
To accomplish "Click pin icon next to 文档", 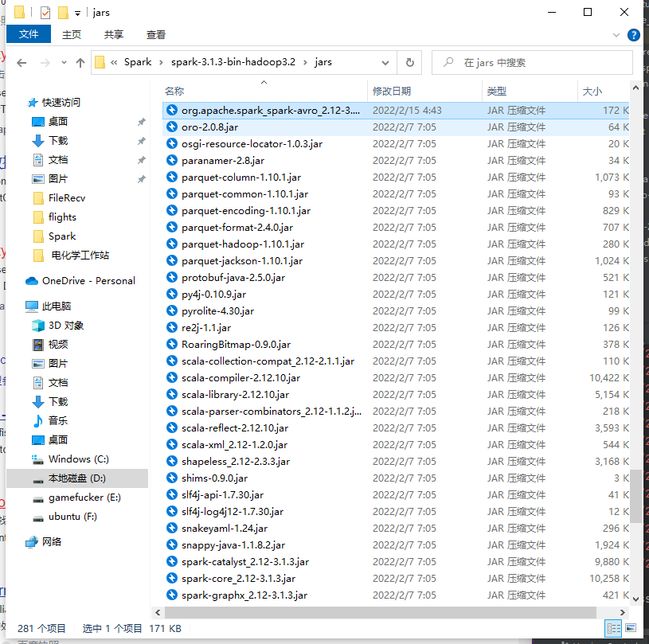I will (142, 160).
